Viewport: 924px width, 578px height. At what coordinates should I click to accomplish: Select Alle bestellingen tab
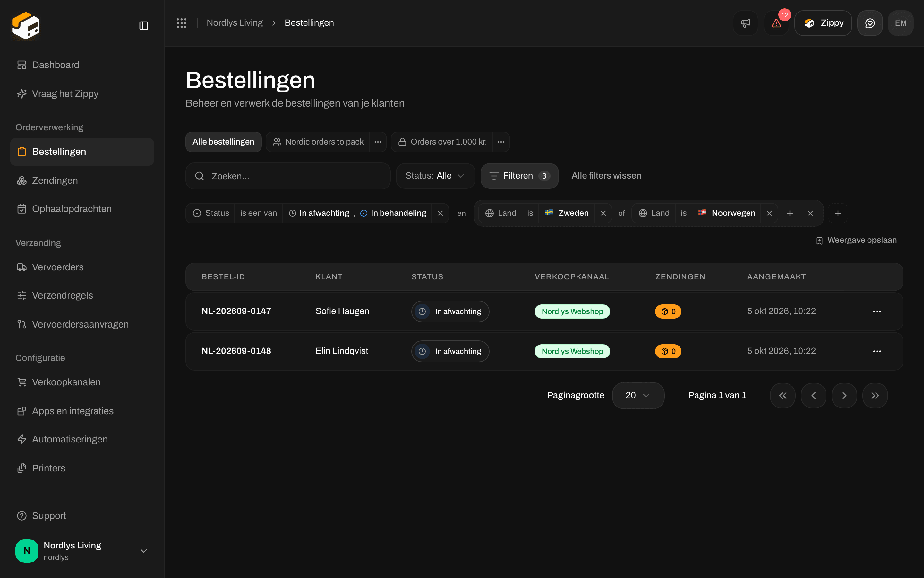(x=223, y=142)
